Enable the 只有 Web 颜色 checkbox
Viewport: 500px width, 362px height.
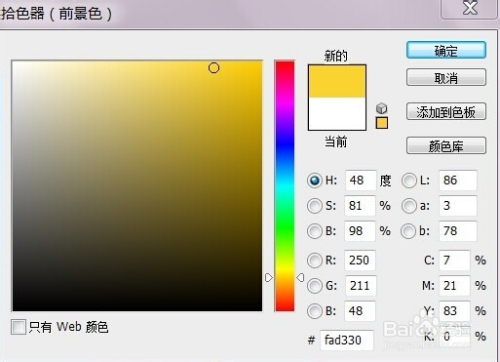[18, 327]
